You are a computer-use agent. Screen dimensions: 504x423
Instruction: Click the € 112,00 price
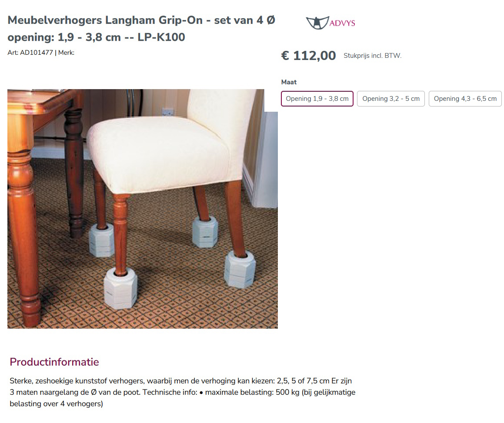coord(308,56)
